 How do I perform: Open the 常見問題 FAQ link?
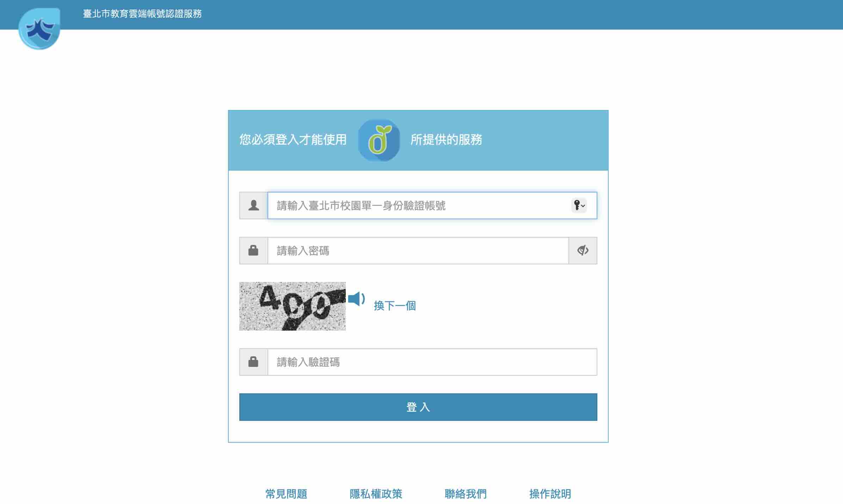click(x=286, y=494)
